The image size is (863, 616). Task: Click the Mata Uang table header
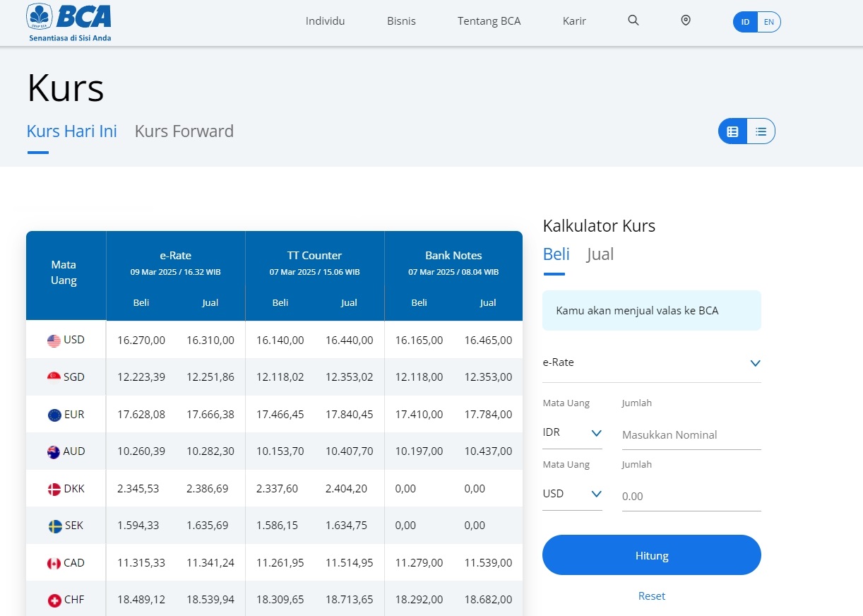coord(64,273)
